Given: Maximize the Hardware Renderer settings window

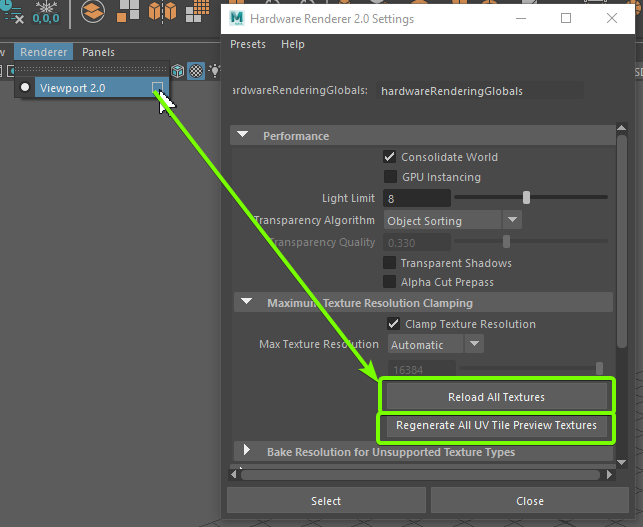Looking at the screenshot, I should [566, 18].
